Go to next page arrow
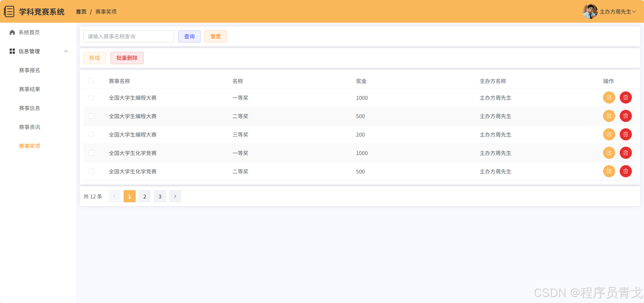 point(175,196)
